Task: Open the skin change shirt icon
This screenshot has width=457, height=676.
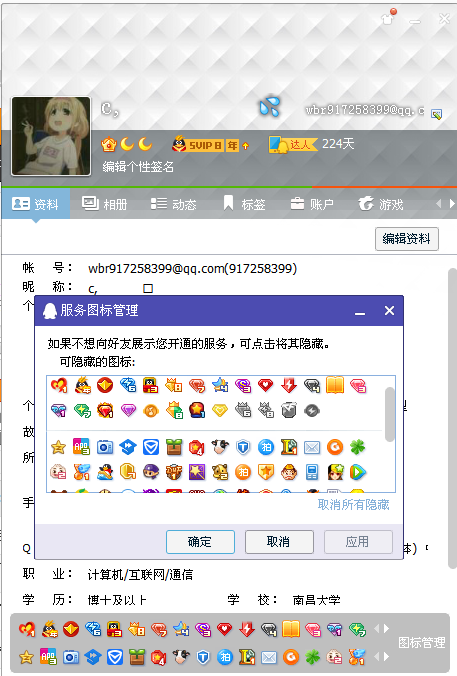Action: coord(388,17)
